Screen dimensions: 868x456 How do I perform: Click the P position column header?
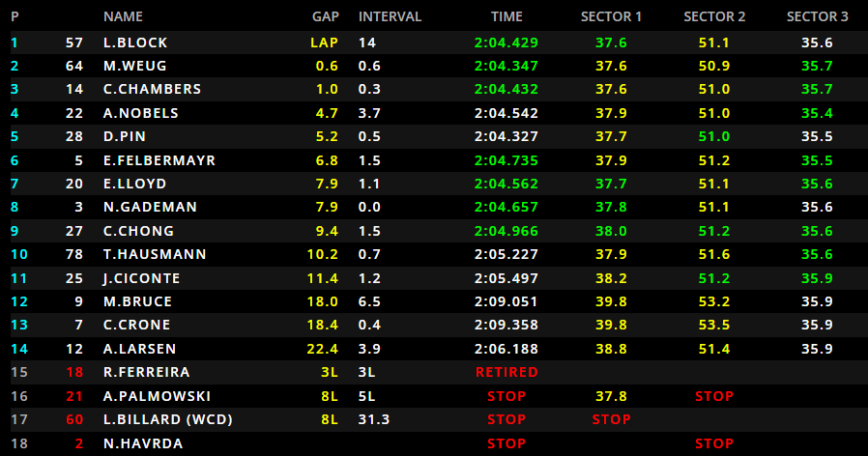point(14,16)
